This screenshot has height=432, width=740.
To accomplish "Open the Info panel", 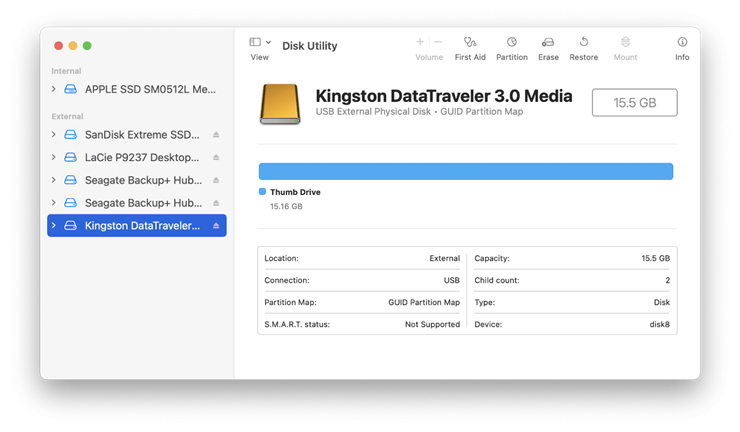I will point(682,42).
